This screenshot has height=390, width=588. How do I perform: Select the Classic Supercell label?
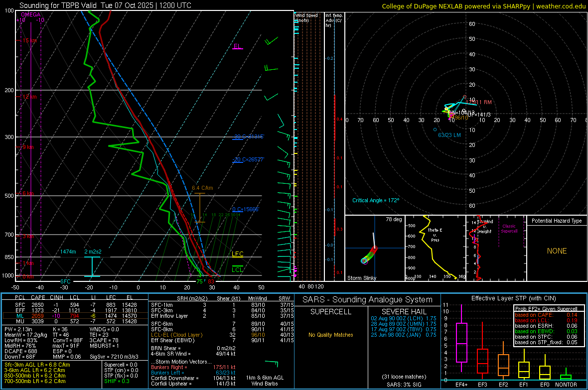(509, 229)
